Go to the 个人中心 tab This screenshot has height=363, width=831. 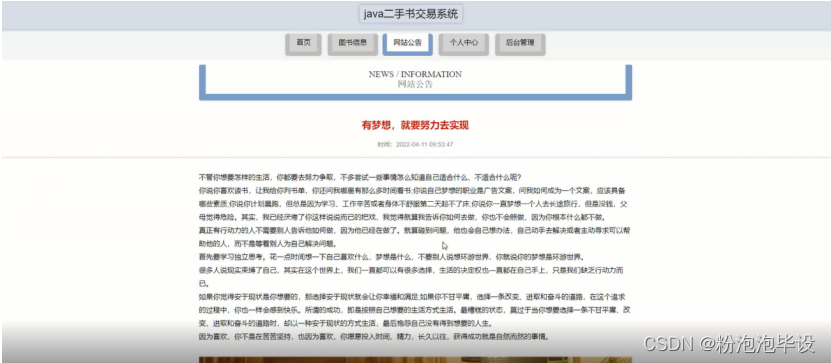point(464,44)
